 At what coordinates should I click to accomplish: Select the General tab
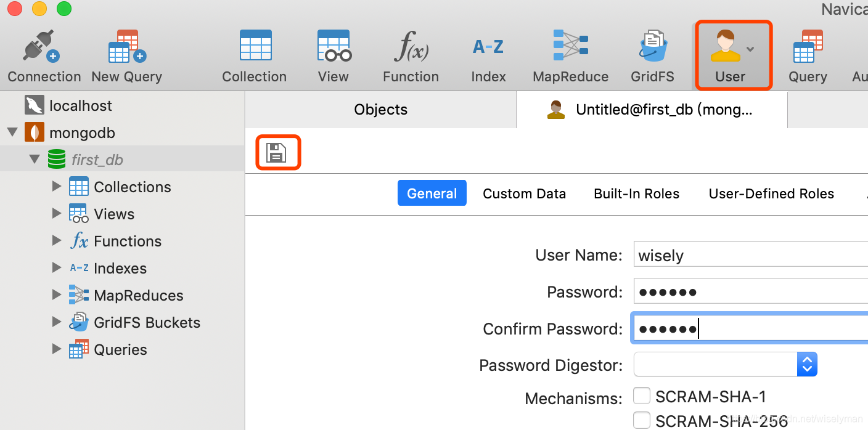click(x=432, y=193)
